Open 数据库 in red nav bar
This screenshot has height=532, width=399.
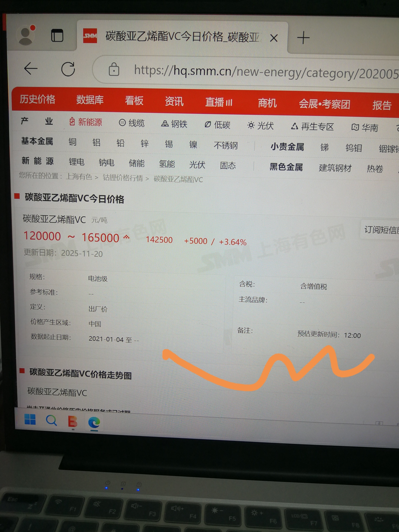pyautogui.click(x=90, y=100)
